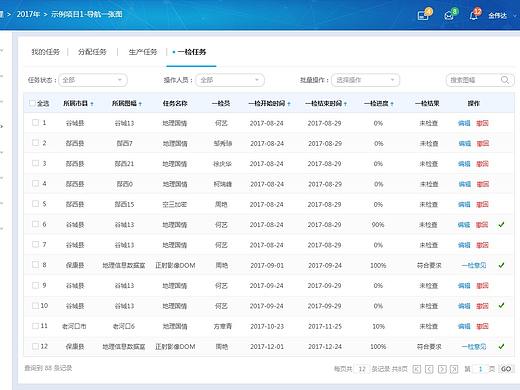Check the checkbox for row 3
The width and height of the screenshot is (520, 390).
pyautogui.click(x=35, y=163)
